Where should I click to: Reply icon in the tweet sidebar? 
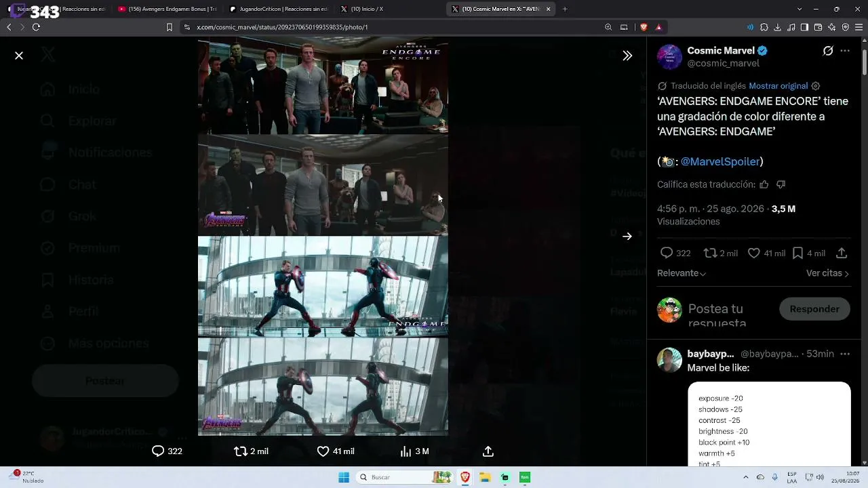(667, 253)
